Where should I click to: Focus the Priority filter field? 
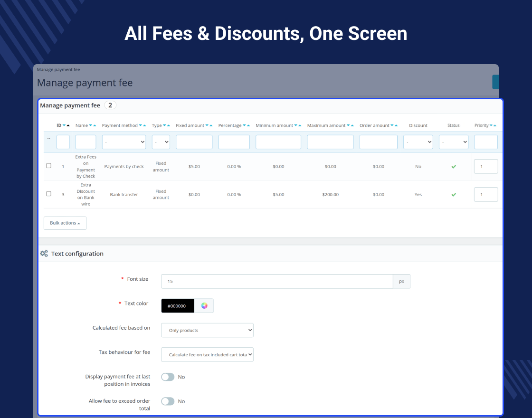[x=486, y=142]
